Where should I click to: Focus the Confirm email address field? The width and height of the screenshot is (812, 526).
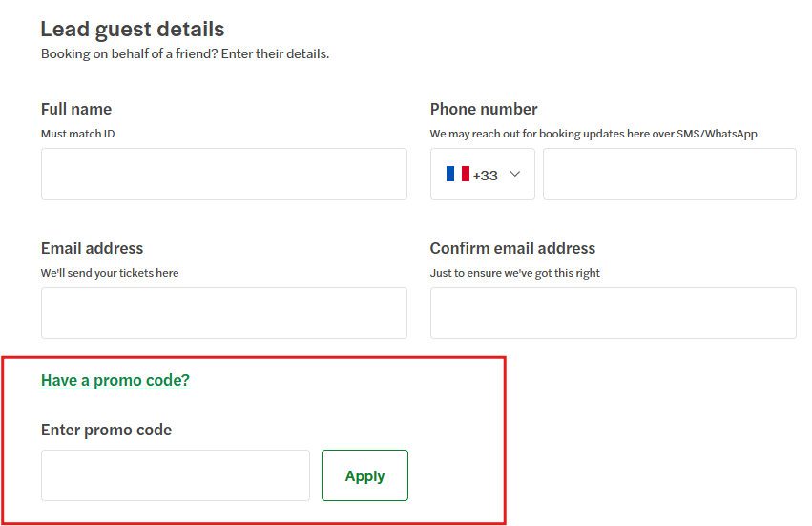point(613,313)
